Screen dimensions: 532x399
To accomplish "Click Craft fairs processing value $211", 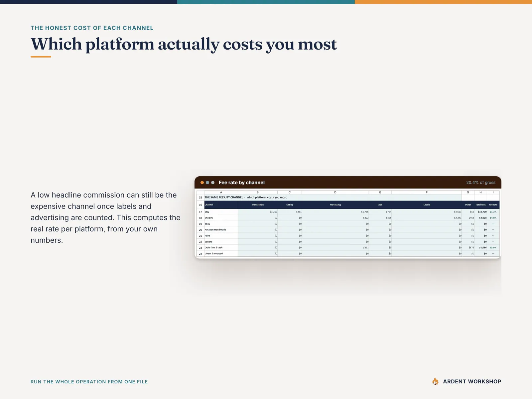I will (366, 248).
